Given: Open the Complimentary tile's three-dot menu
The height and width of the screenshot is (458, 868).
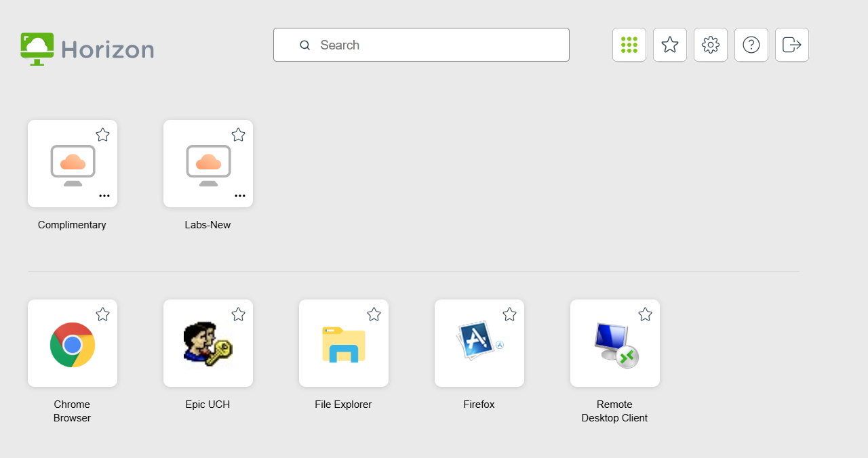Looking at the screenshot, I should (104, 196).
